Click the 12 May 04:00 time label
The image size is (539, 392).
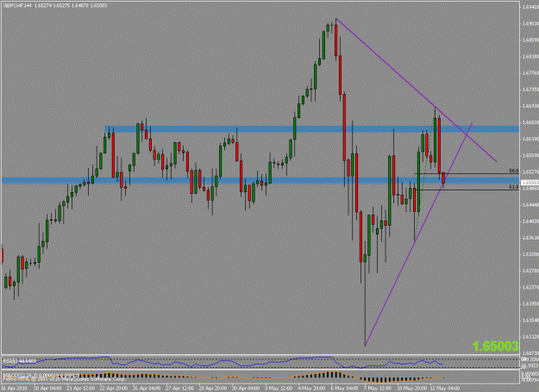[x=445, y=389]
